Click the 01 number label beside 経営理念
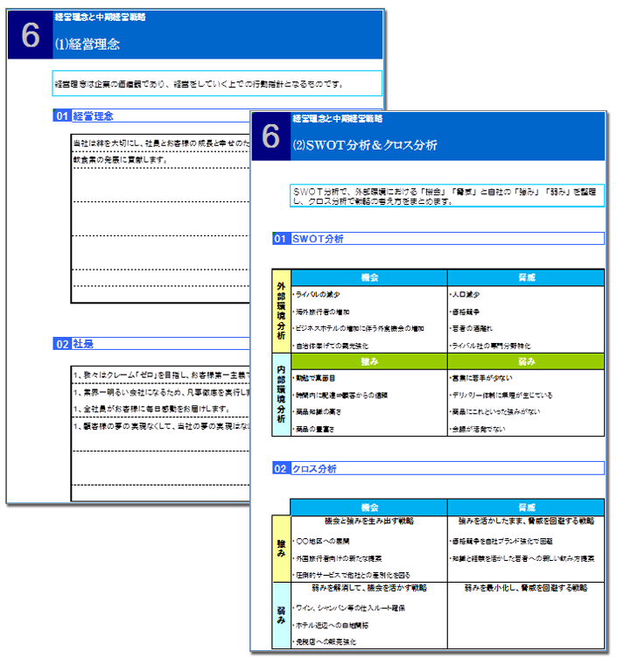This screenshot has height=672, width=624. point(61,115)
